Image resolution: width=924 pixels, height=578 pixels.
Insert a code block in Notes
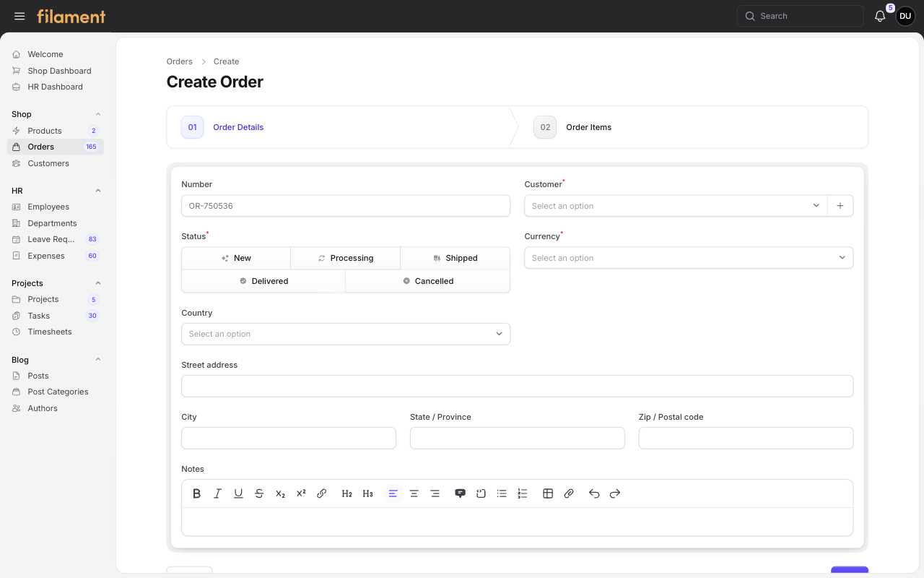click(481, 493)
